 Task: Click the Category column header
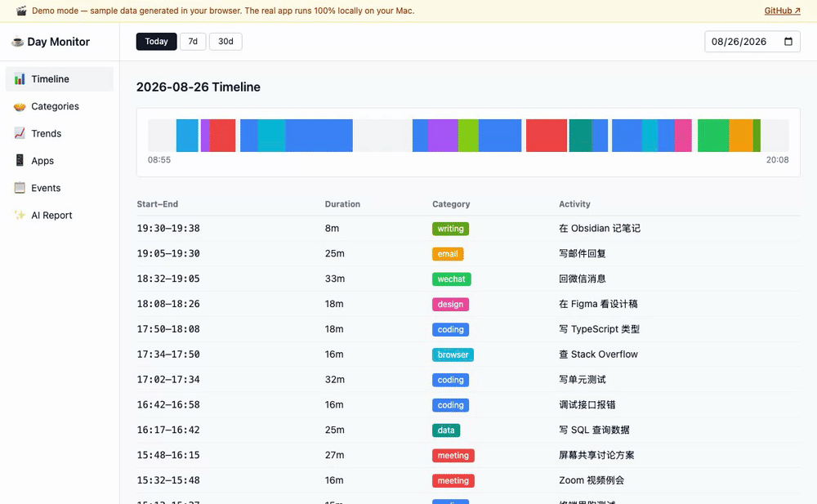[451, 204]
